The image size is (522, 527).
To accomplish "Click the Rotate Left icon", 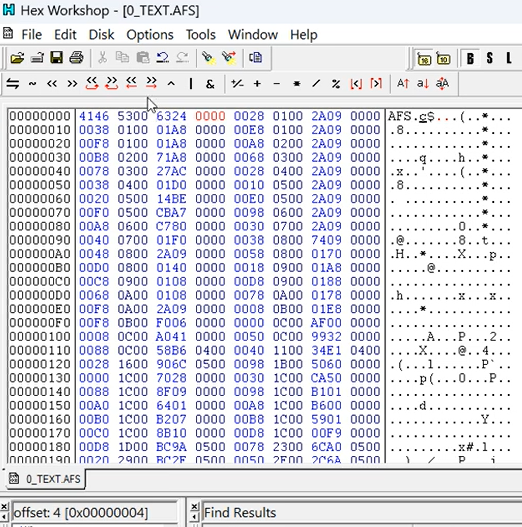I will 92,83.
